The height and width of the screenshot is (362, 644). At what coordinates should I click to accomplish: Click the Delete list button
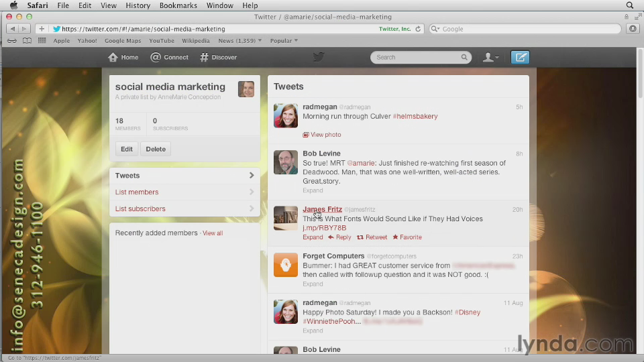156,149
